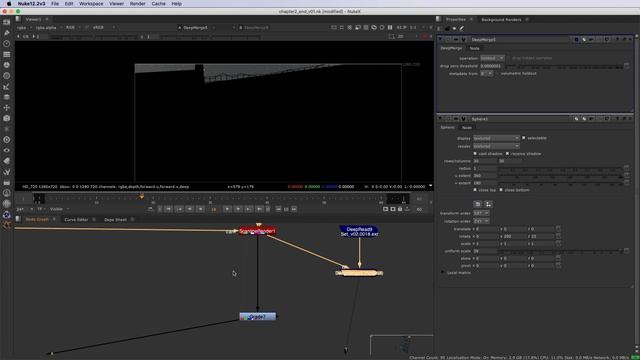The height and width of the screenshot is (360, 640).
Task: Open the rotation order dropdown
Action: (481, 221)
